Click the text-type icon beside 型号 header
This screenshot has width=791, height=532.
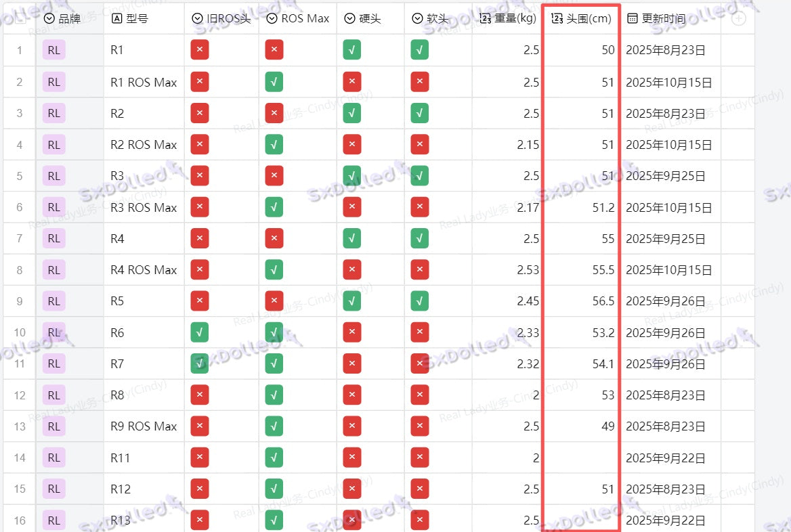116,19
